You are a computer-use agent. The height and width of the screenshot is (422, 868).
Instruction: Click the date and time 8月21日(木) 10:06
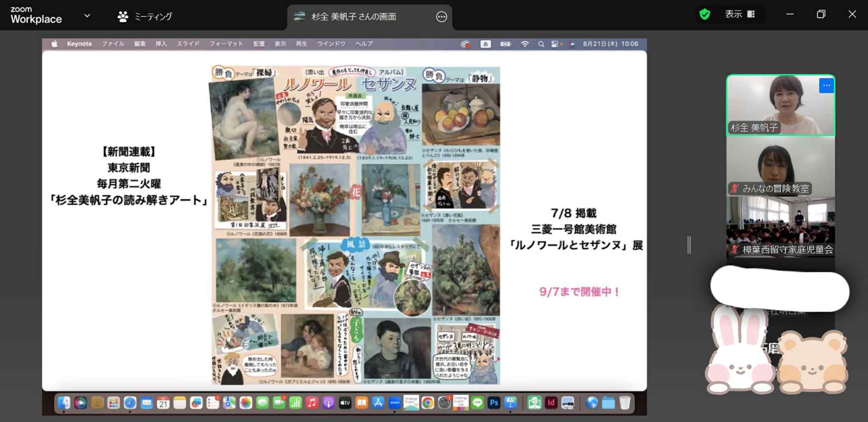click(x=610, y=44)
